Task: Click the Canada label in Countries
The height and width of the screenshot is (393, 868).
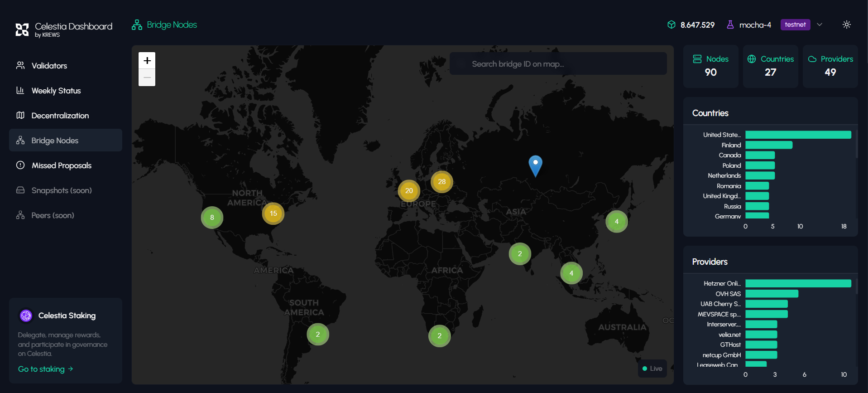Action: 730,155
